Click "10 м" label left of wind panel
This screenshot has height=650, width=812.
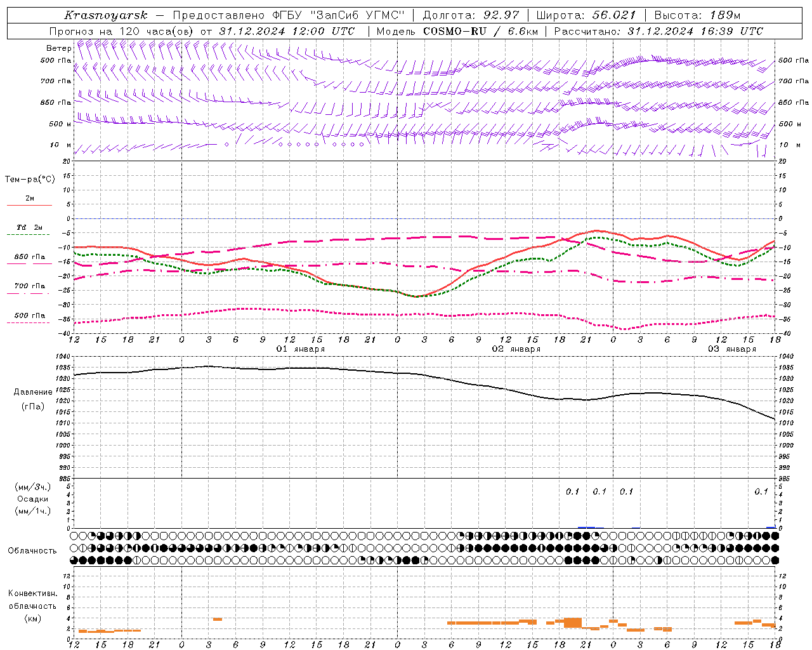click(60, 145)
